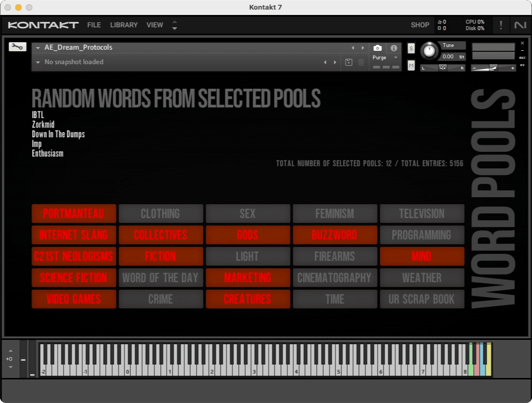Toggle the PORTMANTEAU word pool
The image size is (532, 403).
(74, 214)
